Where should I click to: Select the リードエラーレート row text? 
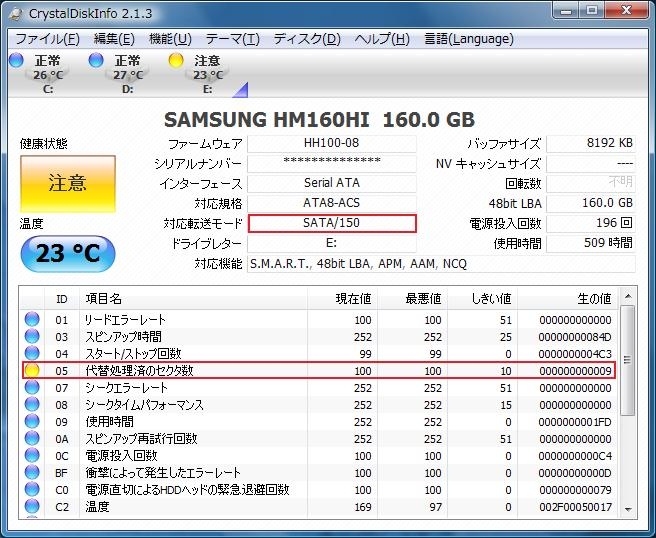(126, 320)
